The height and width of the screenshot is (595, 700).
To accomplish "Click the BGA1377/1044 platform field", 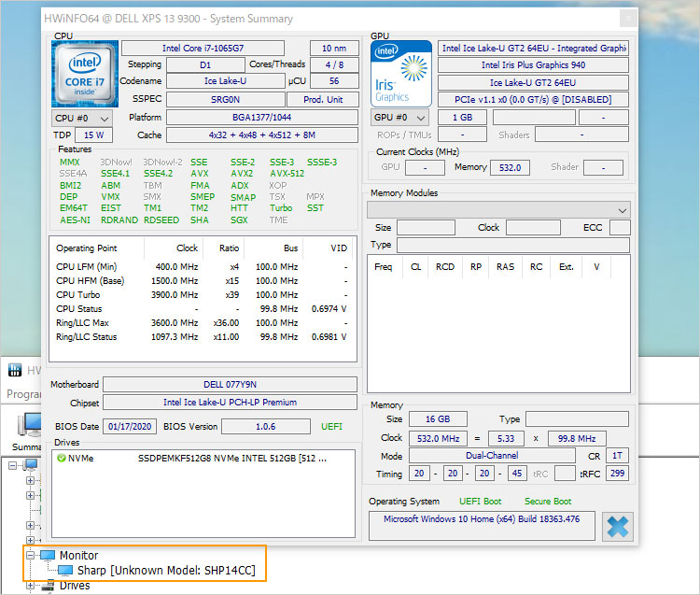I will [262, 118].
